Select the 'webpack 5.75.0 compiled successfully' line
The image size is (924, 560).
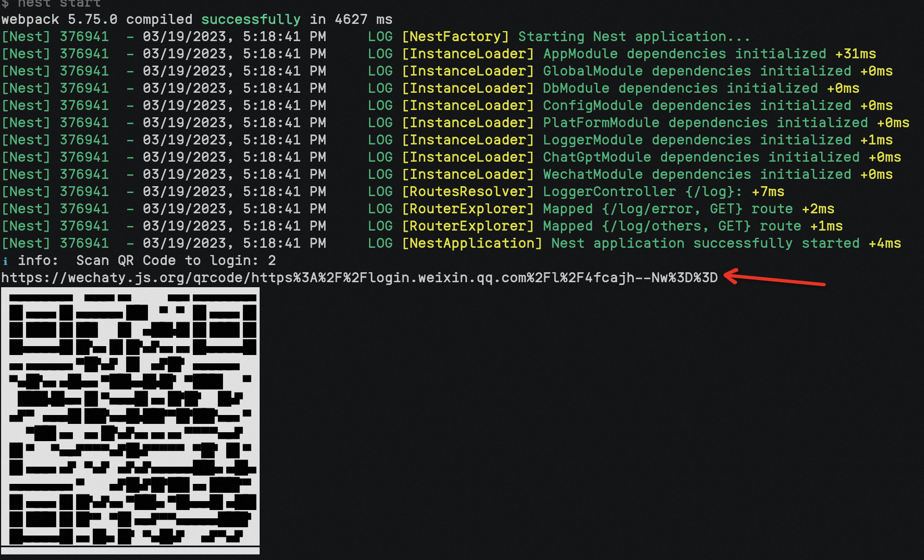197,19
